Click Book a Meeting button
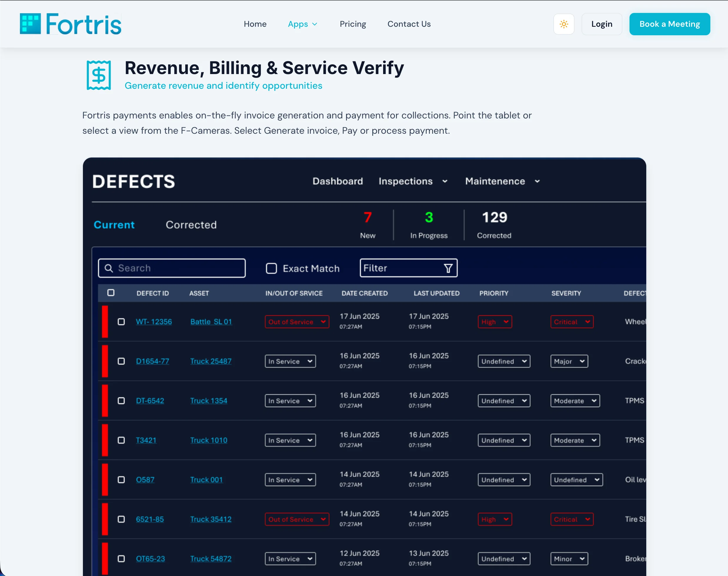 click(669, 24)
